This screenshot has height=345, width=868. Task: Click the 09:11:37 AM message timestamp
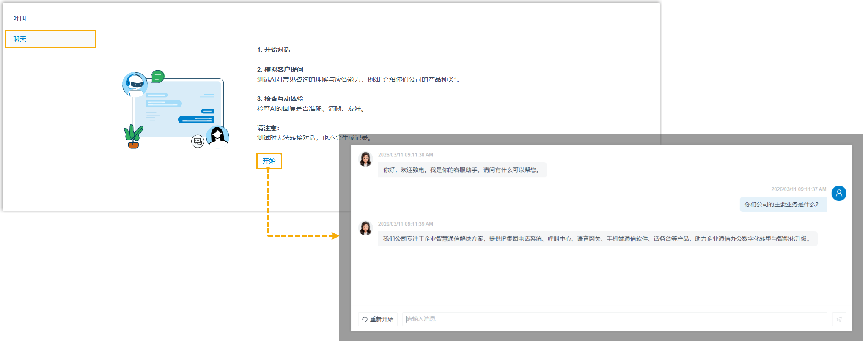(798, 189)
